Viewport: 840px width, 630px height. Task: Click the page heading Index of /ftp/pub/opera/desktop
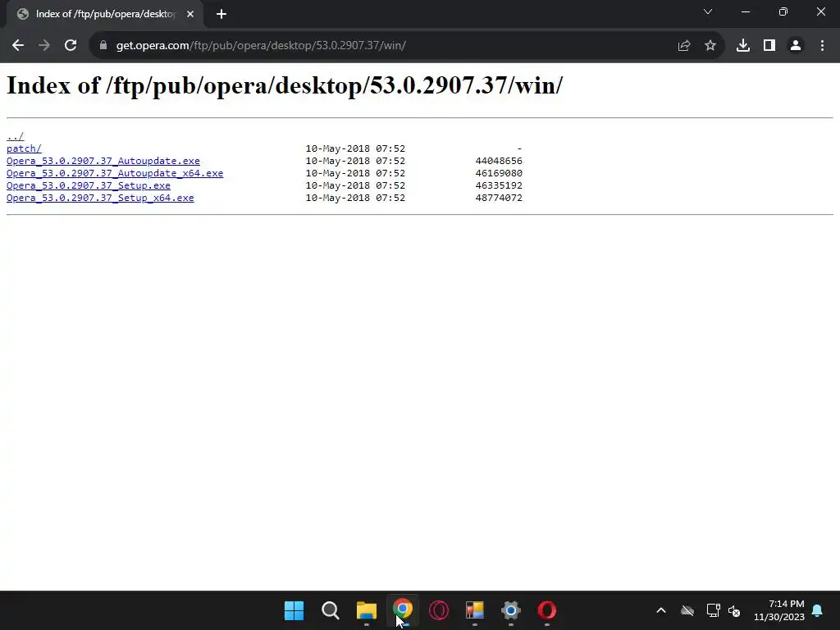pyautogui.click(x=285, y=85)
